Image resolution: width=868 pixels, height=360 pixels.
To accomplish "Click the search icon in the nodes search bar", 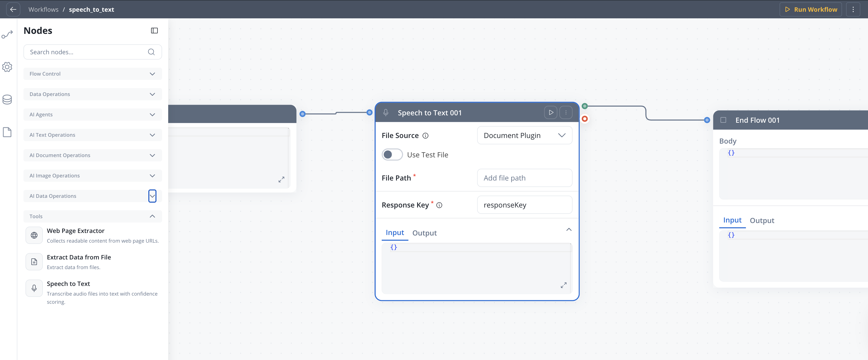I will 151,52.
